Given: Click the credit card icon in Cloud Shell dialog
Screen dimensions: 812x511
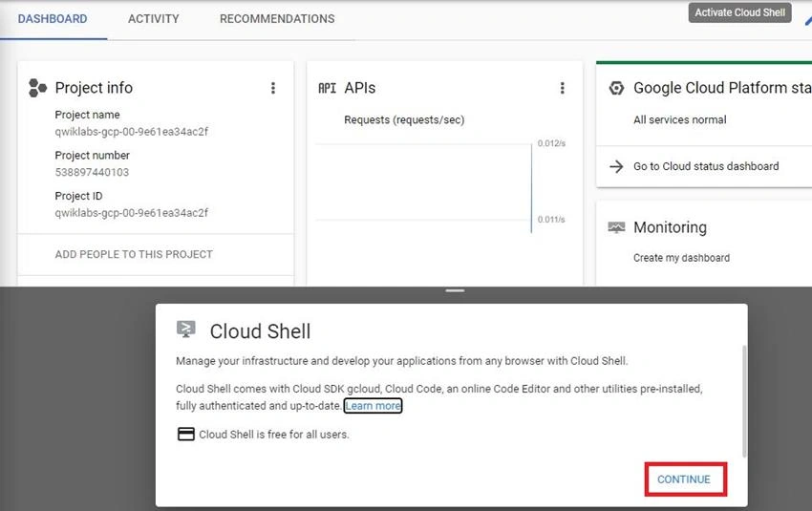Looking at the screenshot, I should (x=186, y=434).
